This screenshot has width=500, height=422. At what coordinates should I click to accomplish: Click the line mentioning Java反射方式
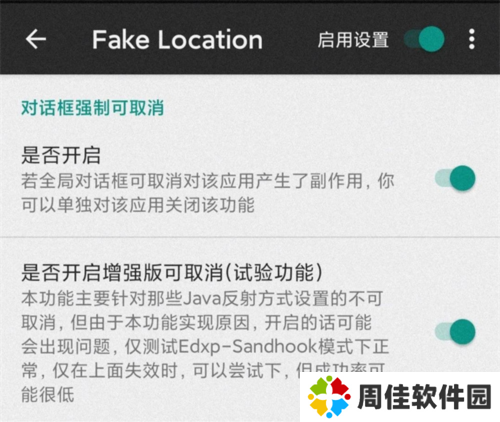[202, 298]
